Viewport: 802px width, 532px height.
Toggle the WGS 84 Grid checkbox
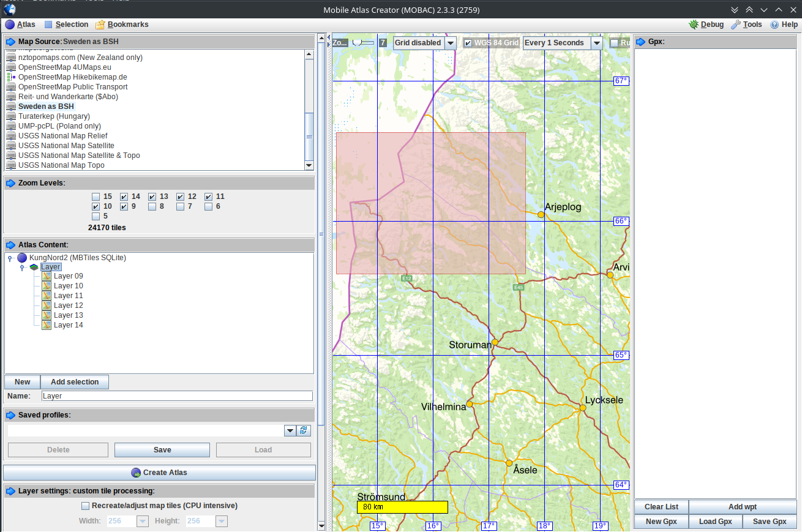(x=468, y=43)
